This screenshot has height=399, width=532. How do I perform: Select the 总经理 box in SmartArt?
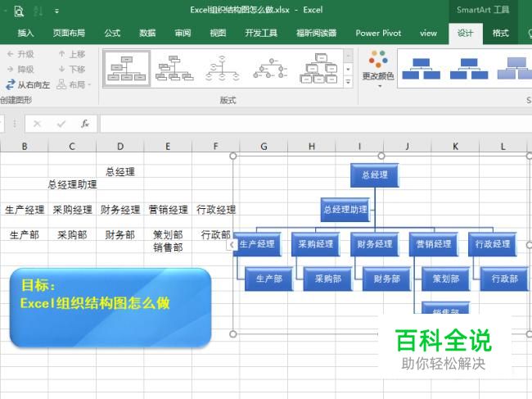375,175
